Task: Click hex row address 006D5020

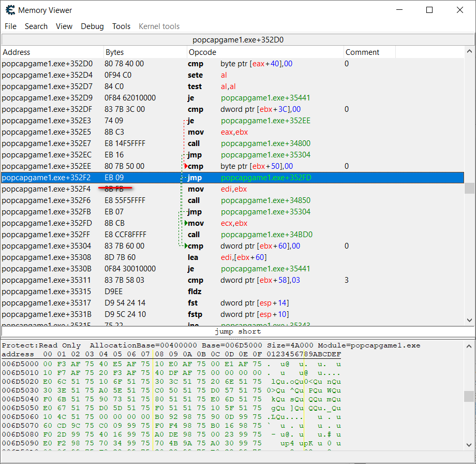Action: coord(20,382)
